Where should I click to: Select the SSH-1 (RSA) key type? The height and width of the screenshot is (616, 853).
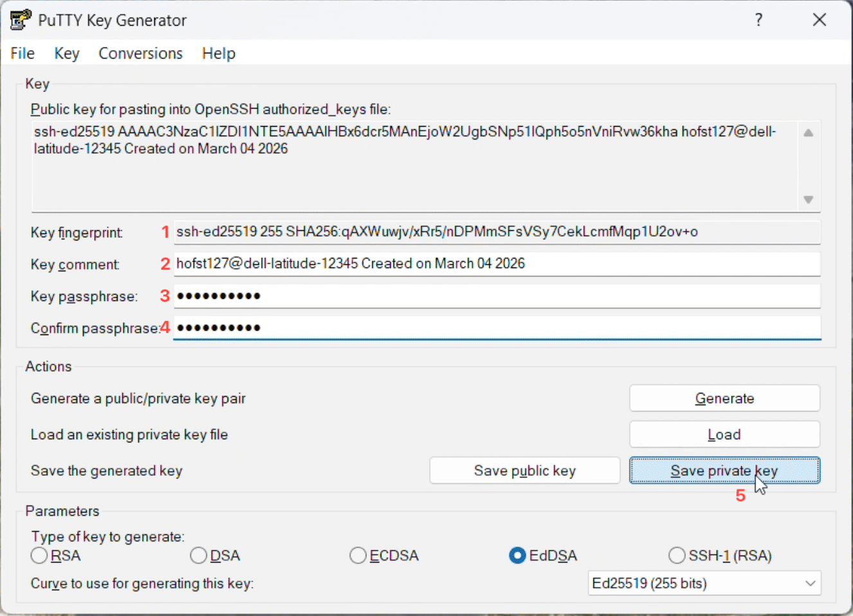pyautogui.click(x=720, y=556)
